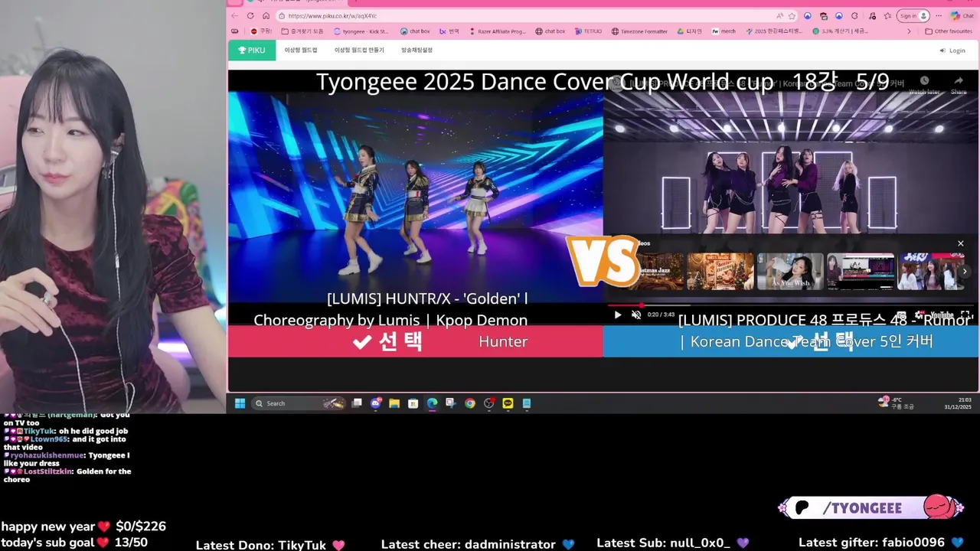Open the browser home page

(x=266, y=15)
